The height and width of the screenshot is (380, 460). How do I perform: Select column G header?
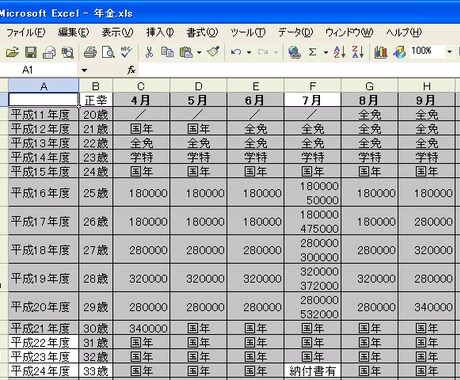pyautogui.click(x=369, y=86)
